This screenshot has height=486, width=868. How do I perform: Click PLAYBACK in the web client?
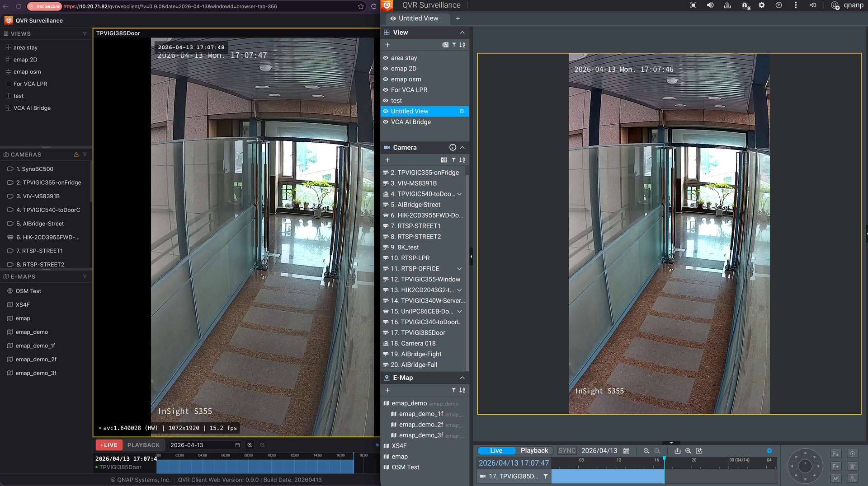(143, 445)
